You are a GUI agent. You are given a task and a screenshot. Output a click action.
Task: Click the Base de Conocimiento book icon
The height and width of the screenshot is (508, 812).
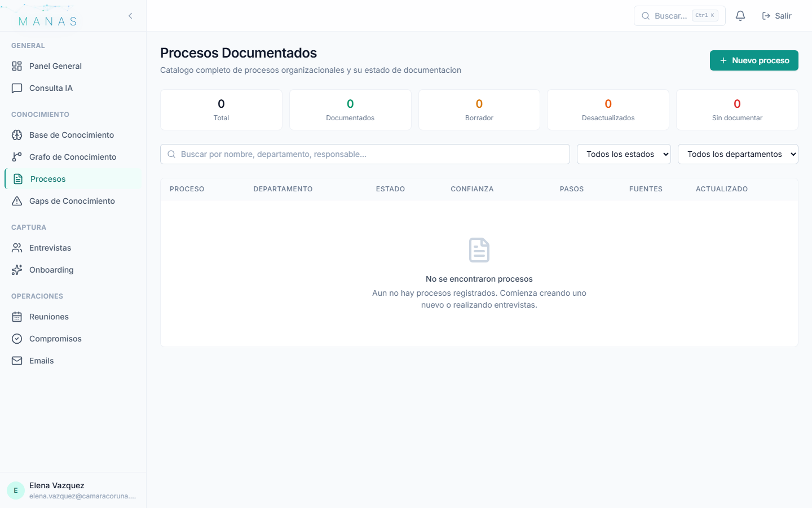click(x=17, y=135)
